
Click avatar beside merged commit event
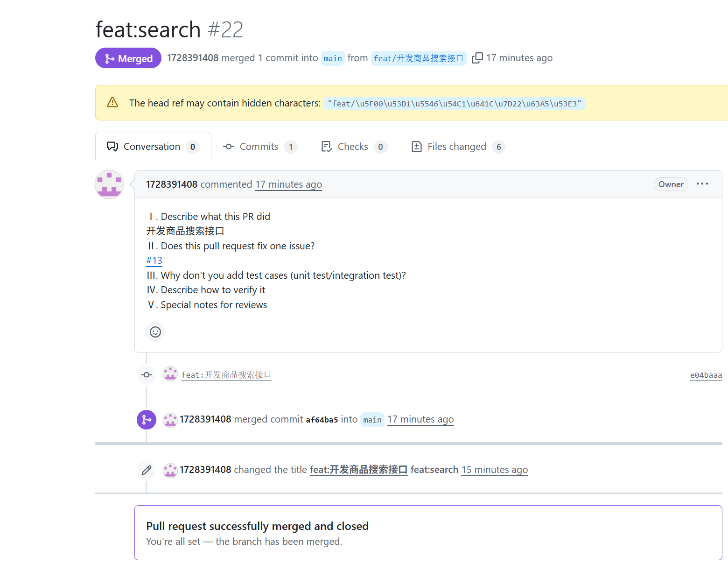(170, 420)
